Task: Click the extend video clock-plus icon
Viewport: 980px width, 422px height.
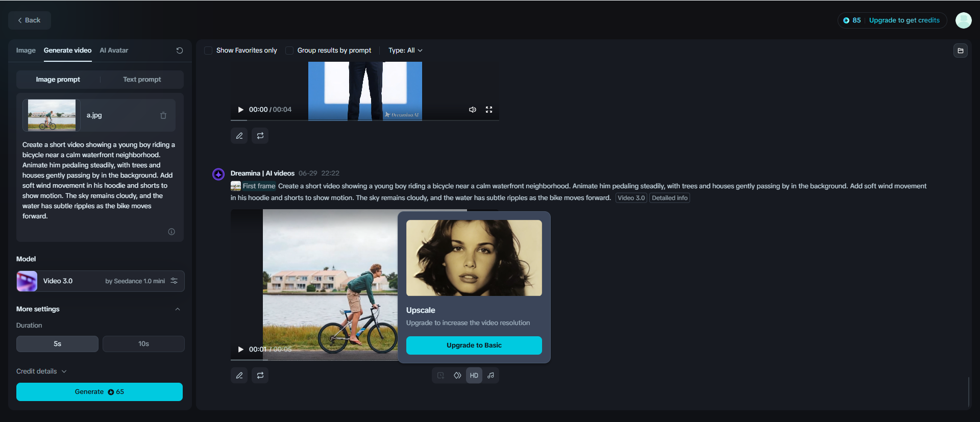Action: click(440, 376)
